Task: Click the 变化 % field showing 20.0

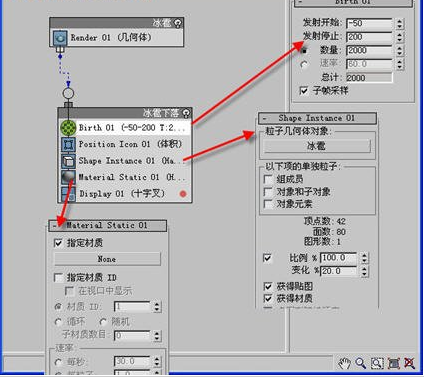Action: click(339, 271)
